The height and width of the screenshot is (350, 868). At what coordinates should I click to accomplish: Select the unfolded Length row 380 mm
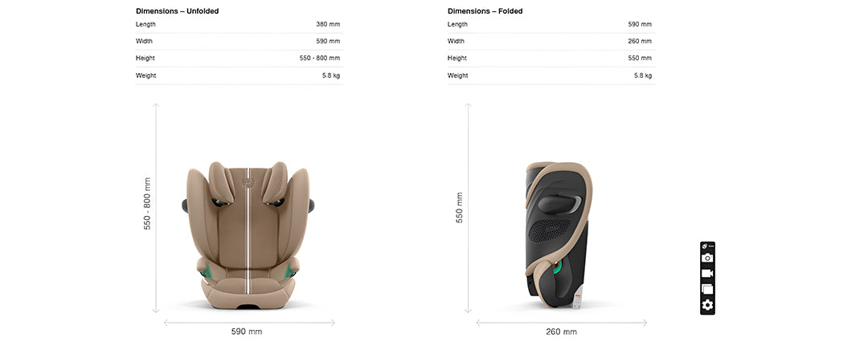point(240,24)
